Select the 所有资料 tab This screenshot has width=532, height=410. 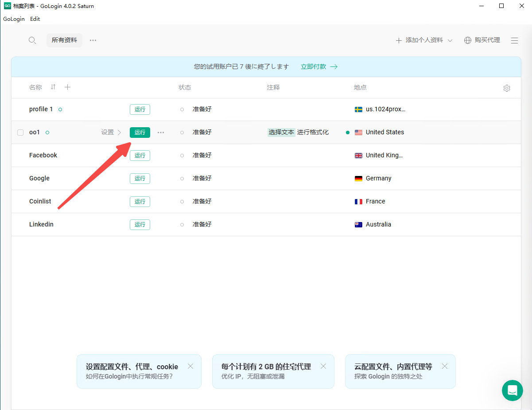click(x=64, y=40)
